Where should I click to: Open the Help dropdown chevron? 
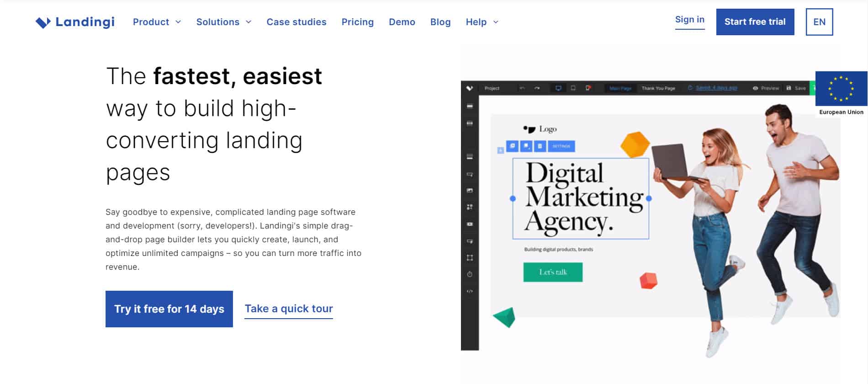496,22
